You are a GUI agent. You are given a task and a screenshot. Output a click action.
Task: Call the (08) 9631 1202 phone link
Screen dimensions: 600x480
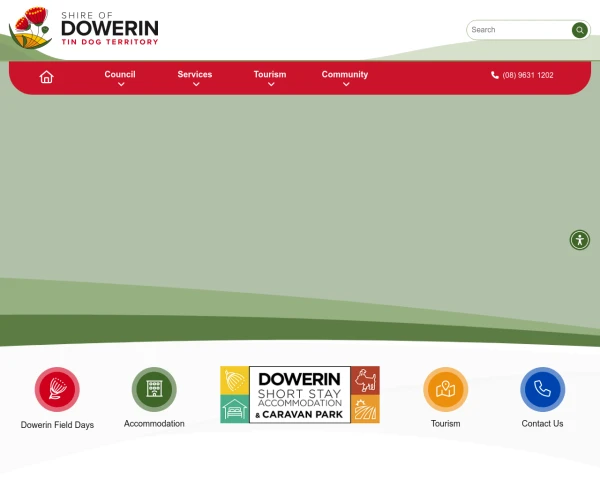coord(528,75)
